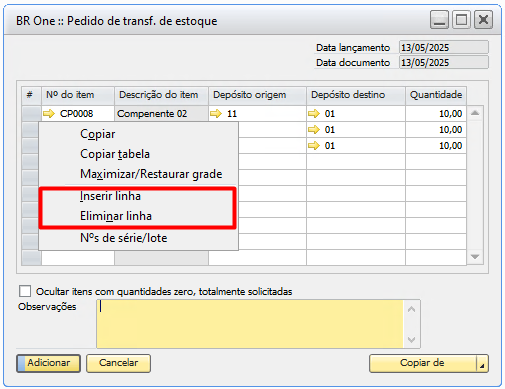Click the Observações scroll up arrow
The width and height of the screenshot is (505, 389).
point(411,310)
